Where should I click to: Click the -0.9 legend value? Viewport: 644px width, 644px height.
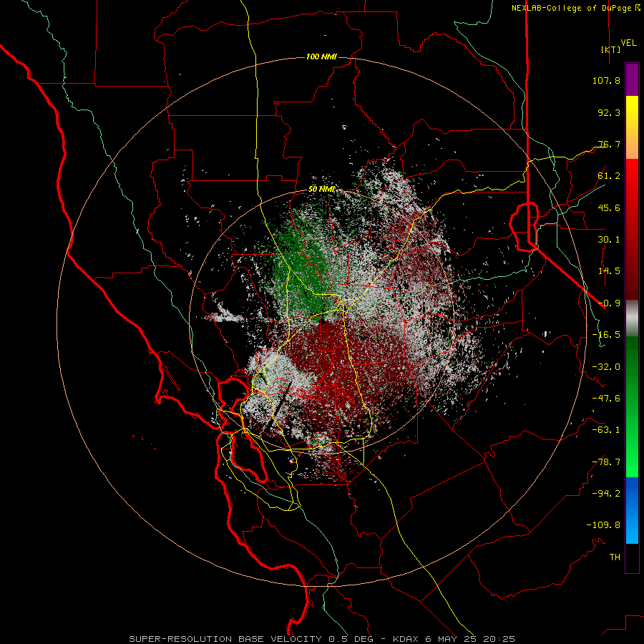point(609,303)
